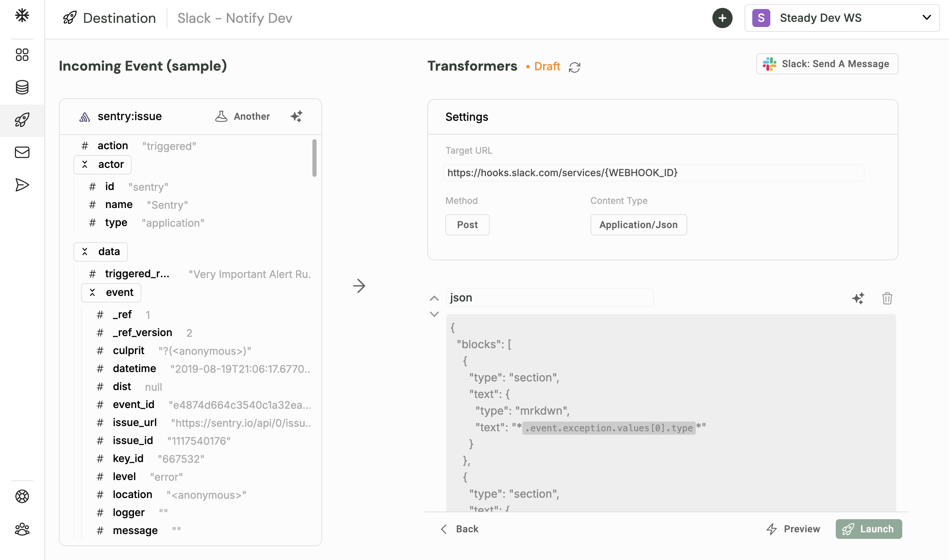Go Back to the previous step
Viewport: 949px width, 560px height.
coord(460,529)
